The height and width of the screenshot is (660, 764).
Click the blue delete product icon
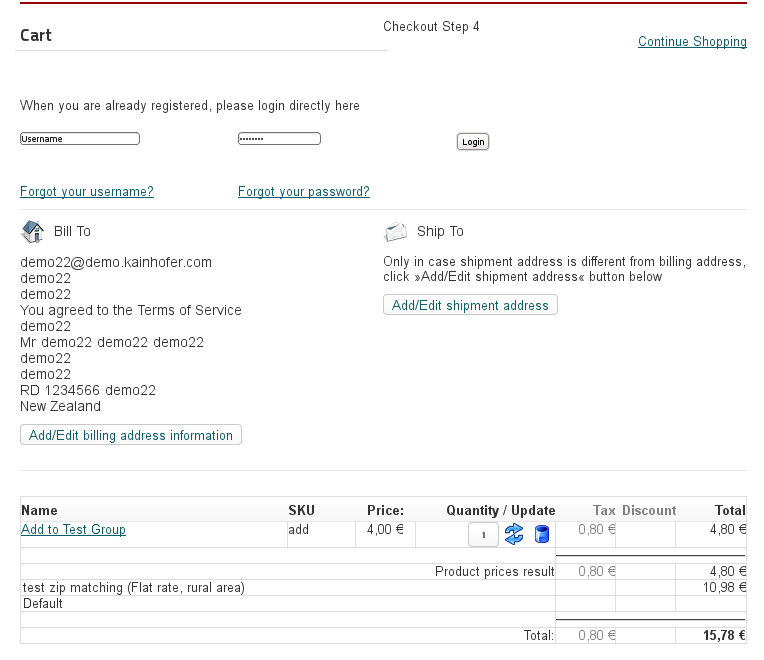click(x=542, y=535)
